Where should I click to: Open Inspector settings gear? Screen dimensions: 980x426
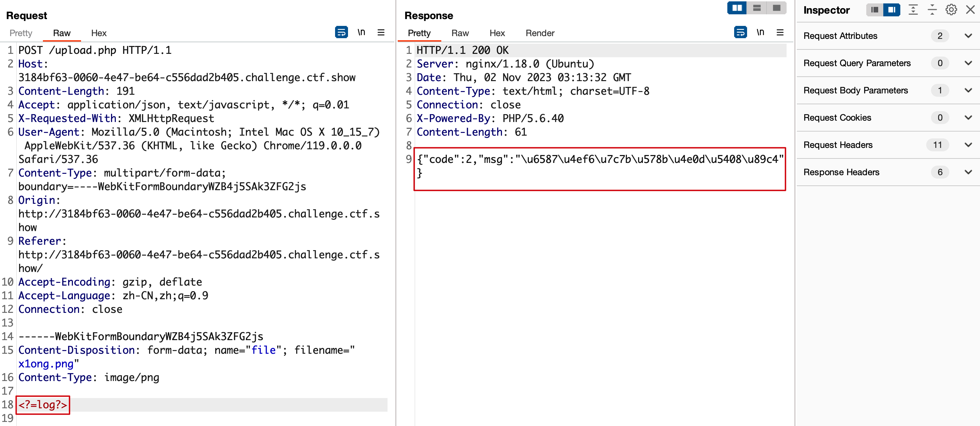pyautogui.click(x=951, y=10)
